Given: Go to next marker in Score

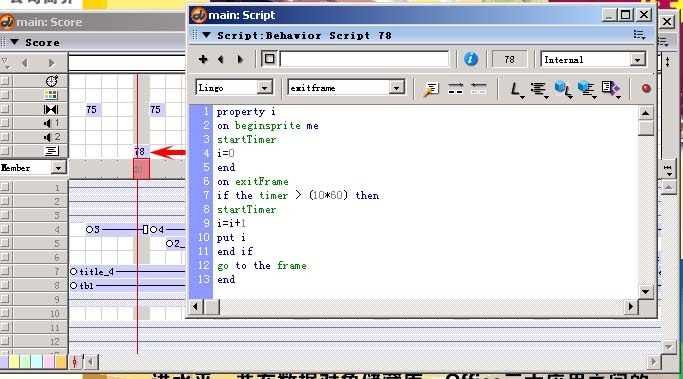Looking at the screenshot, I should pyautogui.click(x=51, y=63).
